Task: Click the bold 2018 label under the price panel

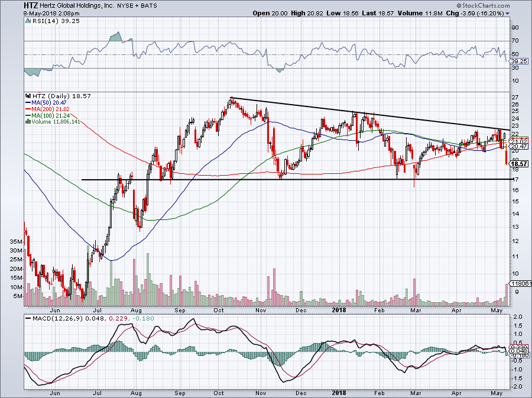Action: (x=339, y=310)
